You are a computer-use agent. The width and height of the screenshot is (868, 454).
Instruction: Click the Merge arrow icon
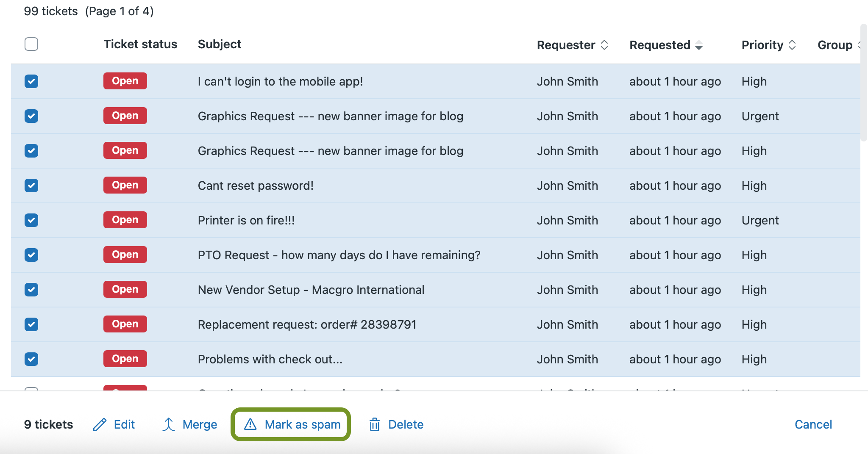[x=169, y=424]
